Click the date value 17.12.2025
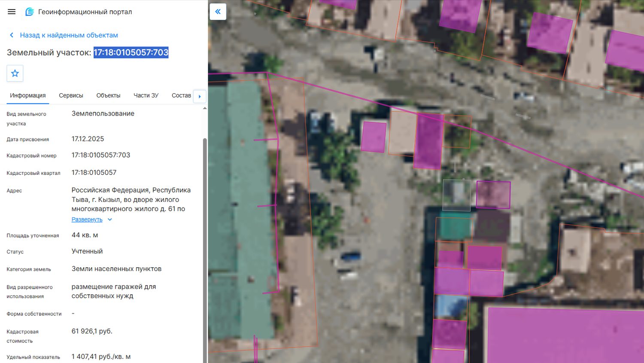The width and height of the screenshot is (644, 363). tap(88, 139)
